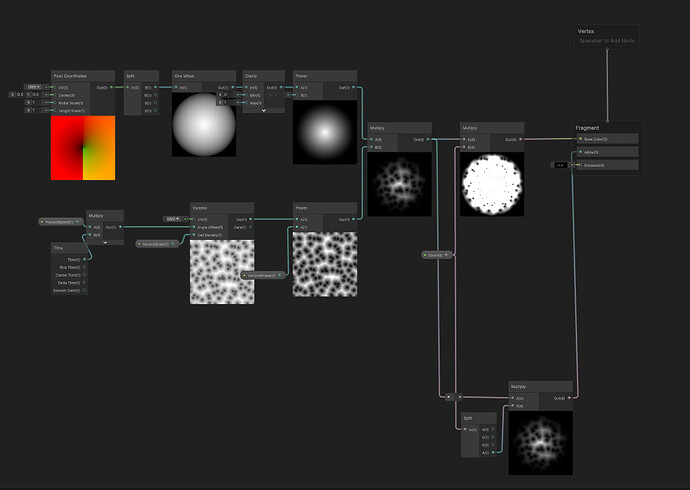Select the Alpha block in Fragment
The image size is (690, 490).
[608, 152]
